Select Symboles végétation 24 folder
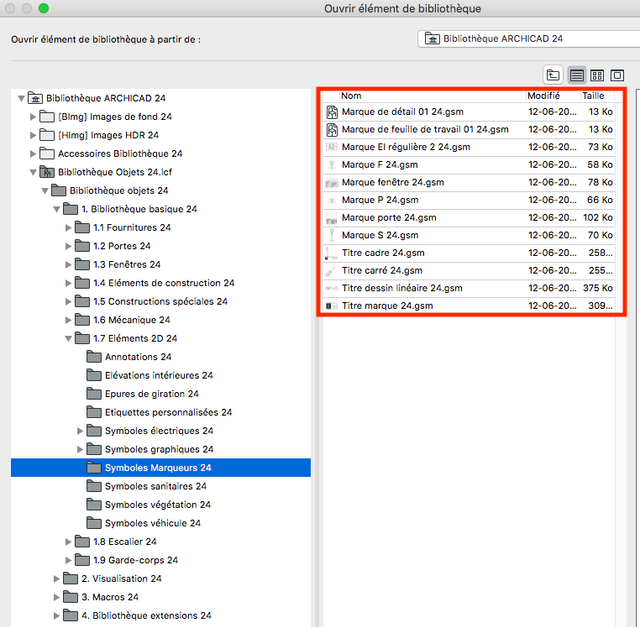640x627 pixels. 158,505
